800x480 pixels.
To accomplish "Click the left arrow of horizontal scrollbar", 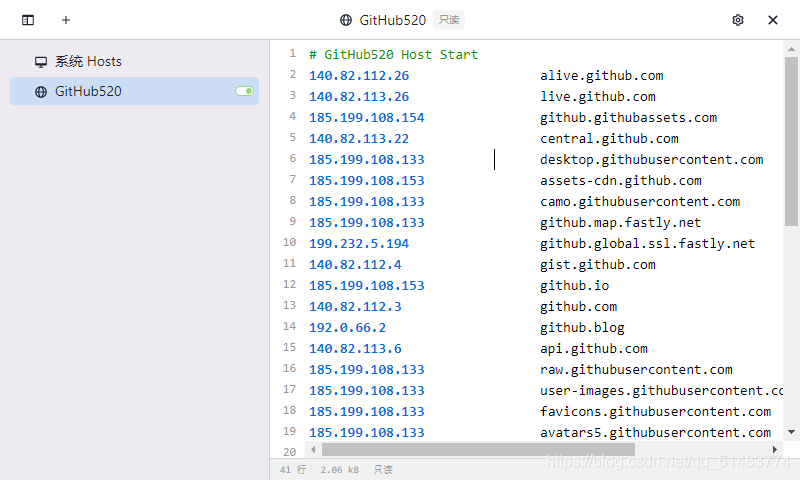I will pyautogui.click(x=313, y=449).
